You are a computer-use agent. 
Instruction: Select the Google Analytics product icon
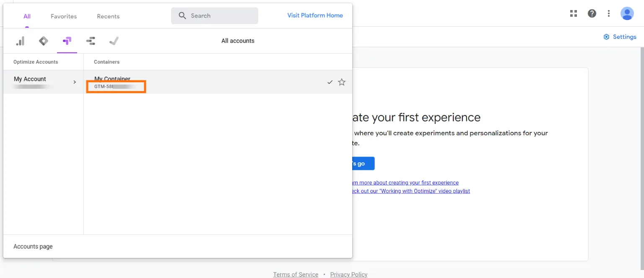tap(20, 41)
